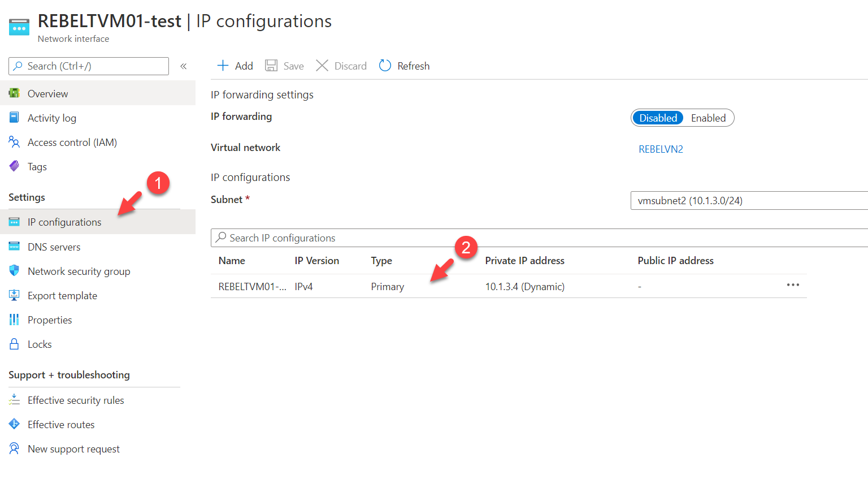Click the Network security group shield icon
Viewport: 868px width, 496px height.
14,271
